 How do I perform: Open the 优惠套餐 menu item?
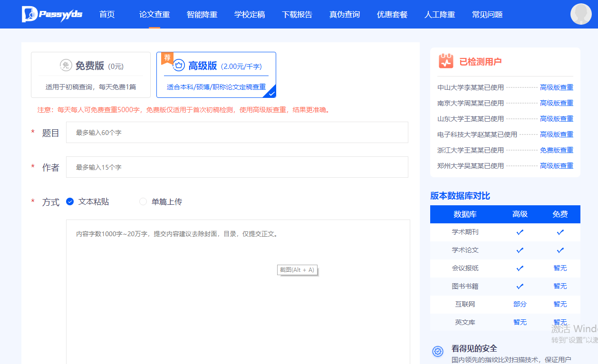[392, 14]
